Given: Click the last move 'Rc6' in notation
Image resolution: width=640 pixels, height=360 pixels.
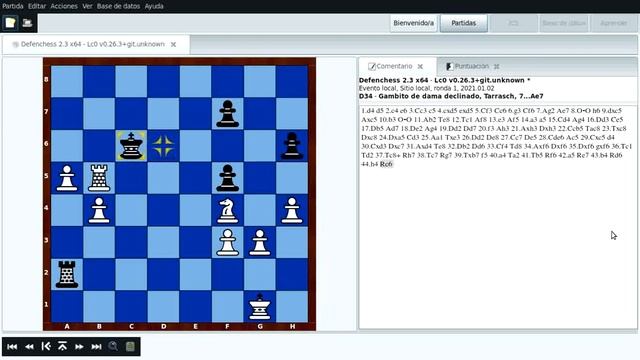Looking at the screenshot, I should click(386, 164).
